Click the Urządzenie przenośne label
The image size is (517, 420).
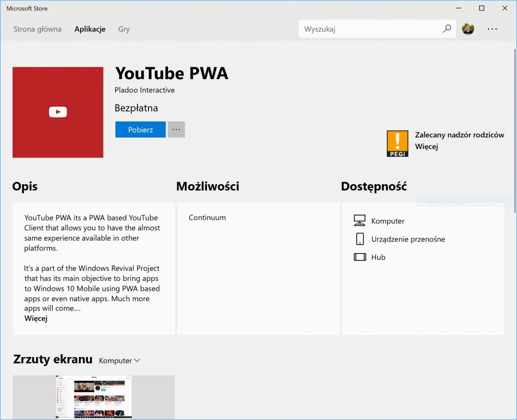coord(408,239)
